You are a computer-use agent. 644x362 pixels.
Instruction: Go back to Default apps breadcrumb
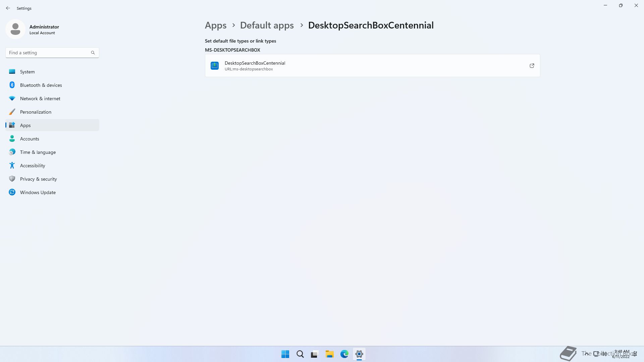tap(267, 25)
